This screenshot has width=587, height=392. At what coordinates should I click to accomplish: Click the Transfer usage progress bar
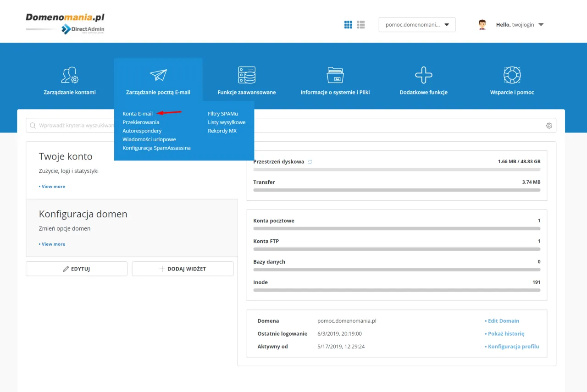[397, 190]
